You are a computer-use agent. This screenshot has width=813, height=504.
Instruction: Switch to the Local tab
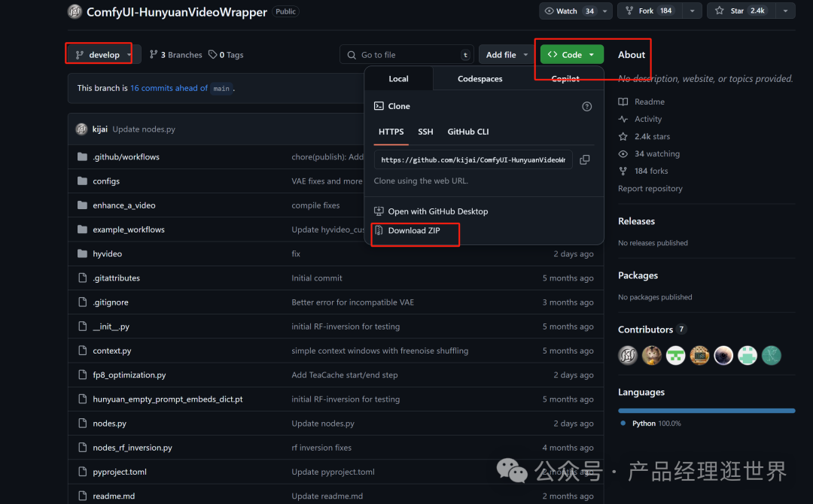398,79
